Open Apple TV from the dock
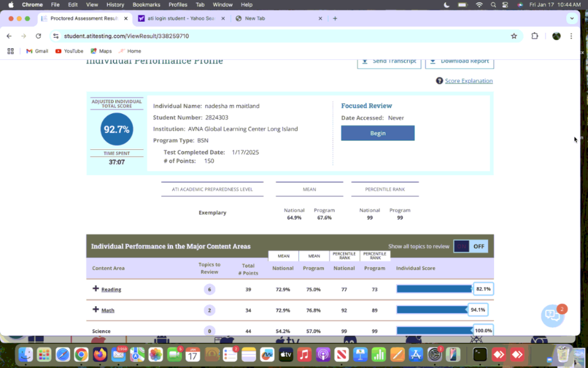This screenshot has height=368, width=588. pyautogui.click(x=286, y=354)
